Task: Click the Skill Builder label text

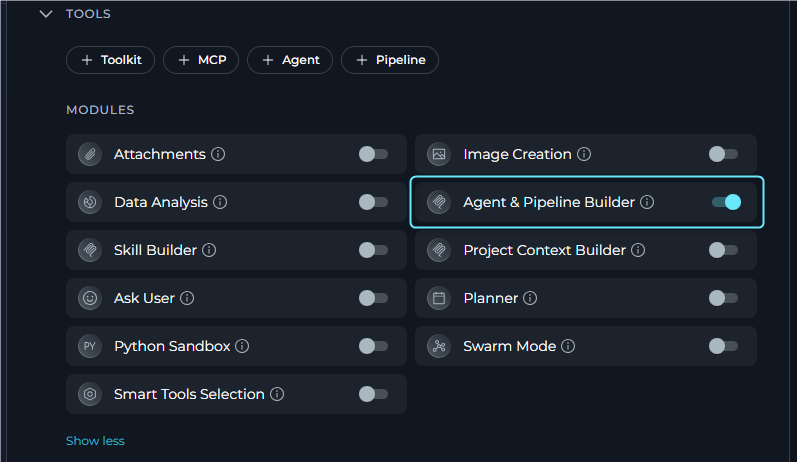Action: [155, 250]
